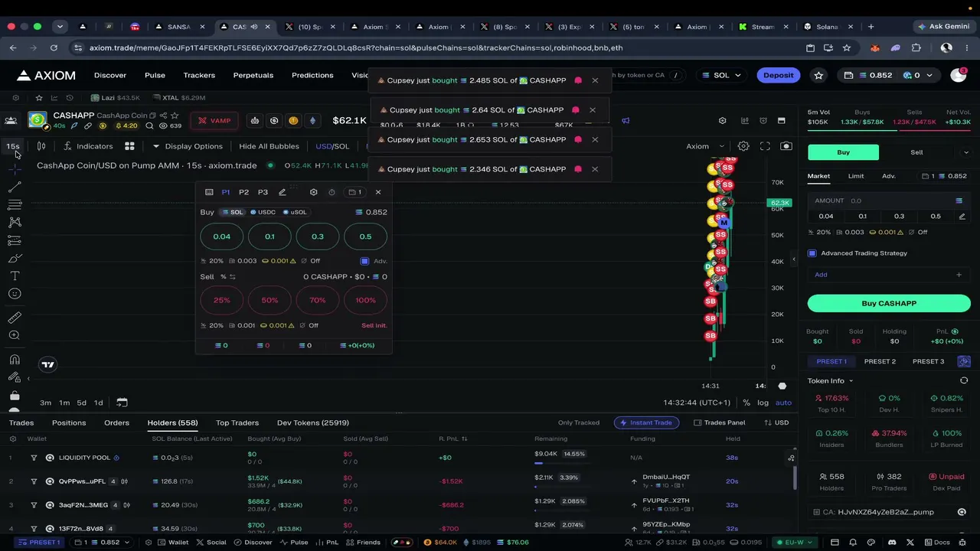Screen dimensions: 980x551
Task: Expand Add strategy with plus
Action: 959,275
